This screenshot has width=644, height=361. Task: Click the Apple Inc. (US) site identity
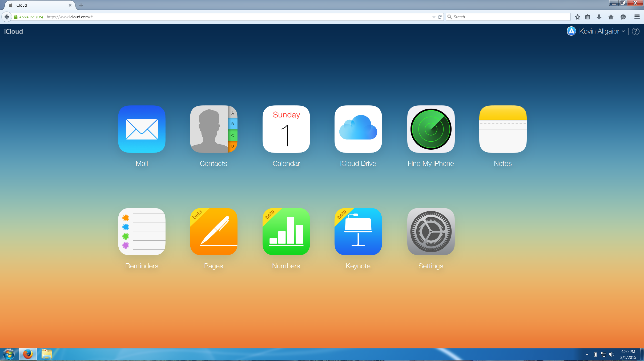pos(29,17)
